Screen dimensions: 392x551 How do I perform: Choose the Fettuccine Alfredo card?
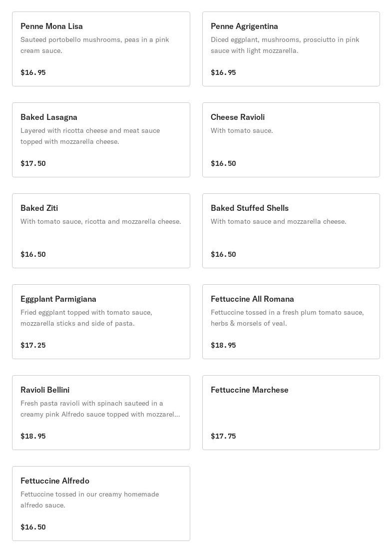pos(101,504)
